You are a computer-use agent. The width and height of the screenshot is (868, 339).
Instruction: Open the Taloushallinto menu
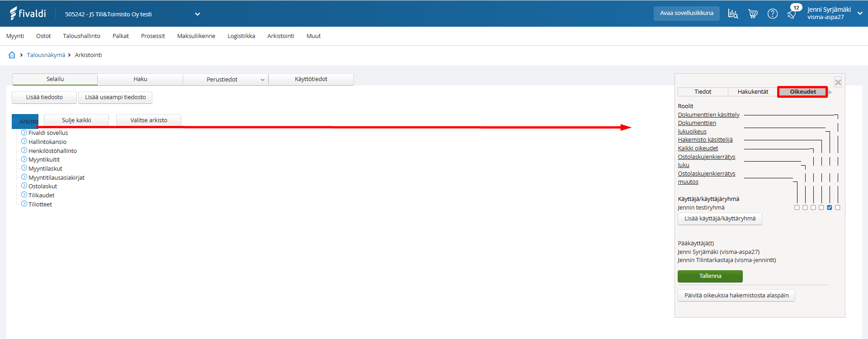tap(81, 36)
